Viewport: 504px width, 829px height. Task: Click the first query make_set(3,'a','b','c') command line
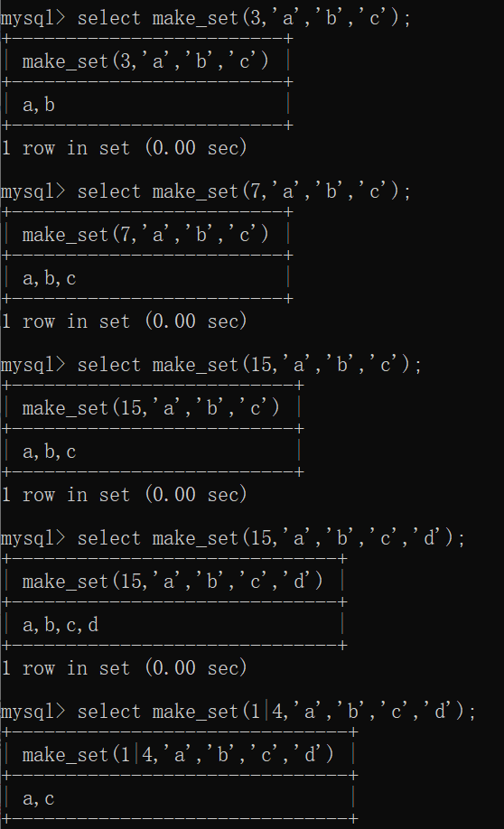[205, 18]
